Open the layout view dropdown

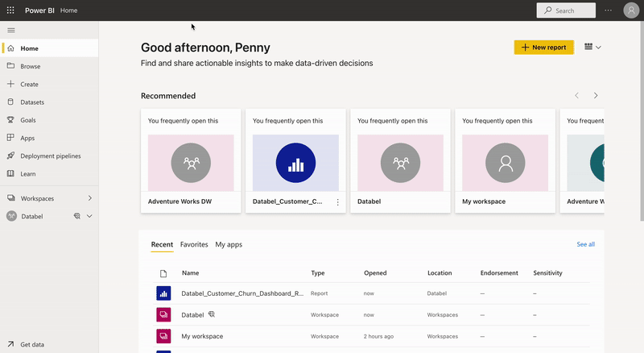click(592, 48)
